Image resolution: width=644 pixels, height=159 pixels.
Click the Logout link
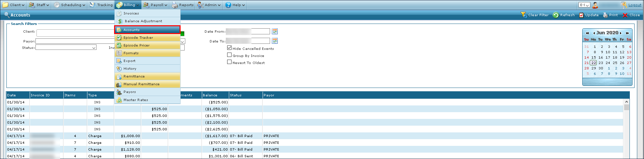pyautogui.click(x=635, y=5)
